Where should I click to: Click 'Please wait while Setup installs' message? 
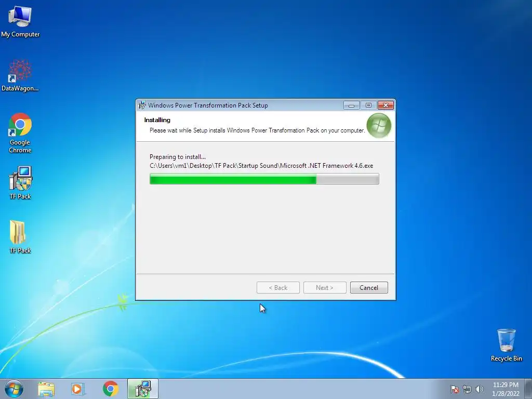pyautogui.click(x=257, y=130)
